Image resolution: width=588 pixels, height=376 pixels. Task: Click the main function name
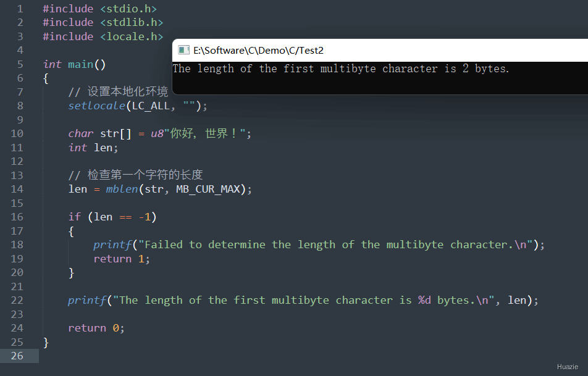[80, 64]
